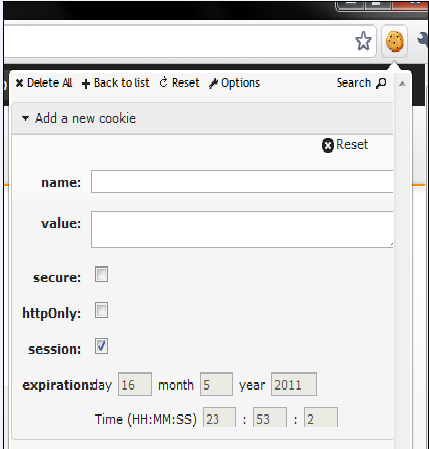Click the Back to list plus icon
Screen dimensions: 429x449
[x=86, y=84]
